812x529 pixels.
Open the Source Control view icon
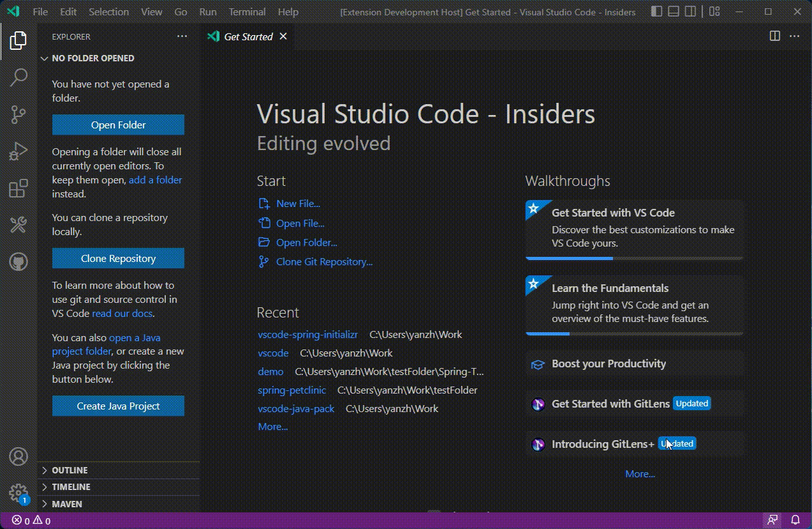[19, 115]
